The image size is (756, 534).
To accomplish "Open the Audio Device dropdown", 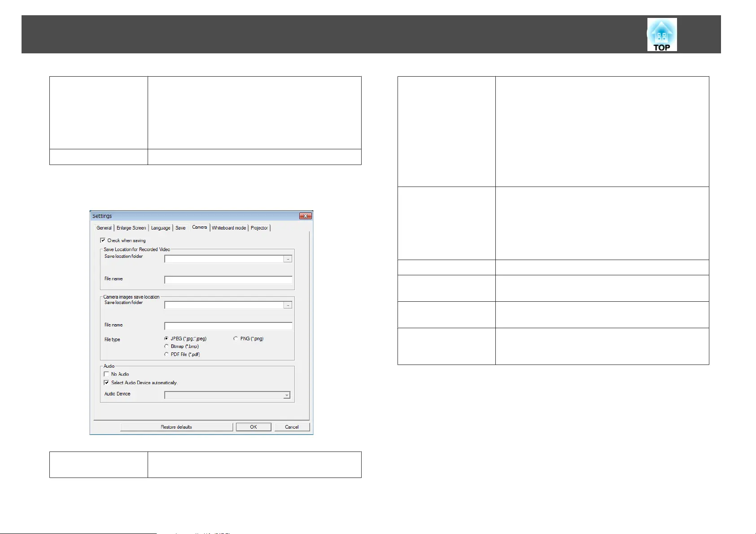I will pyautogui.click(x=227, y=395).
